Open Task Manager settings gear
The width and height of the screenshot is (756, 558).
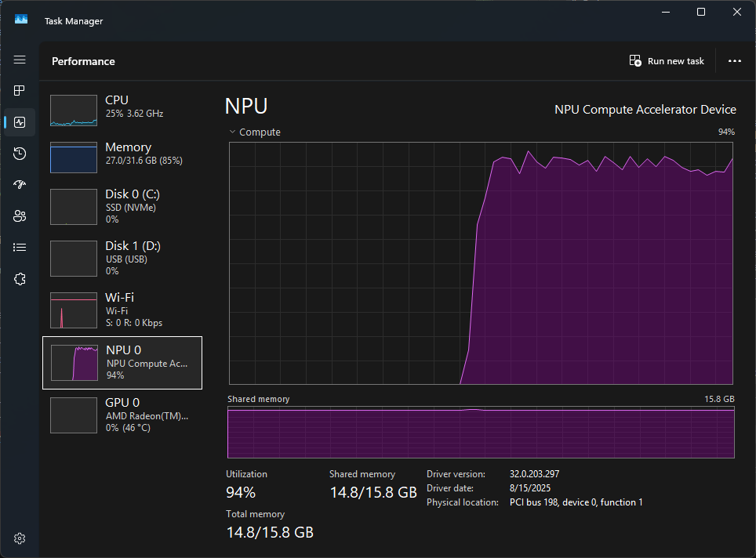click(x=20, y=538)
